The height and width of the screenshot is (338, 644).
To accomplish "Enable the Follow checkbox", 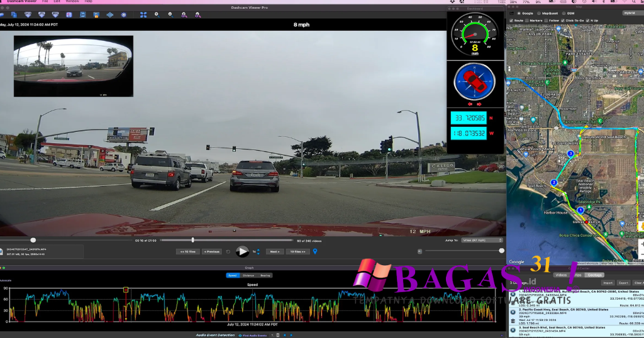I will (546, 21).
